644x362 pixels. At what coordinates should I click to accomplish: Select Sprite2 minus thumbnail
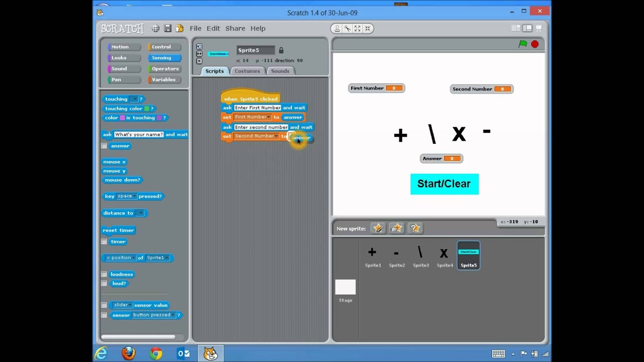[397, 256]
